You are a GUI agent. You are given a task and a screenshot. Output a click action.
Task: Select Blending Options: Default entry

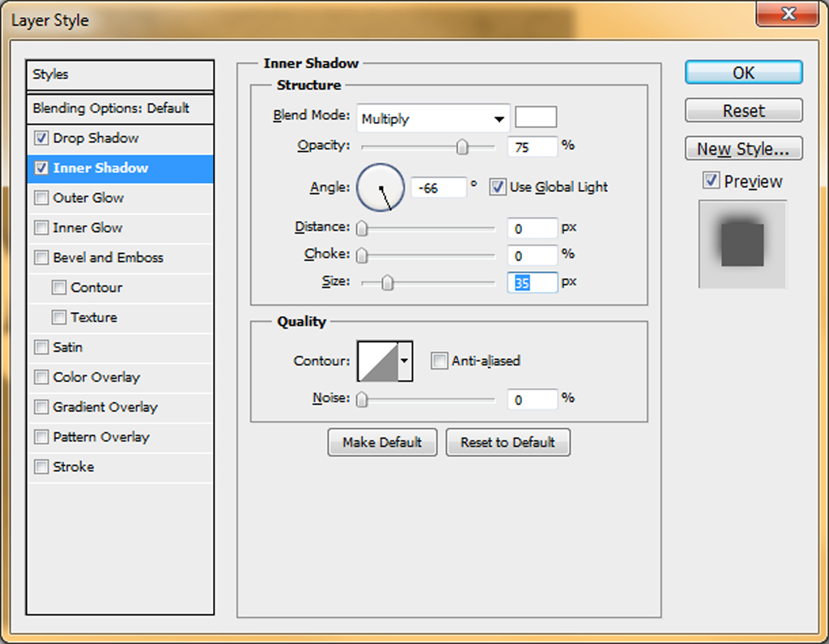pos(120,108)
